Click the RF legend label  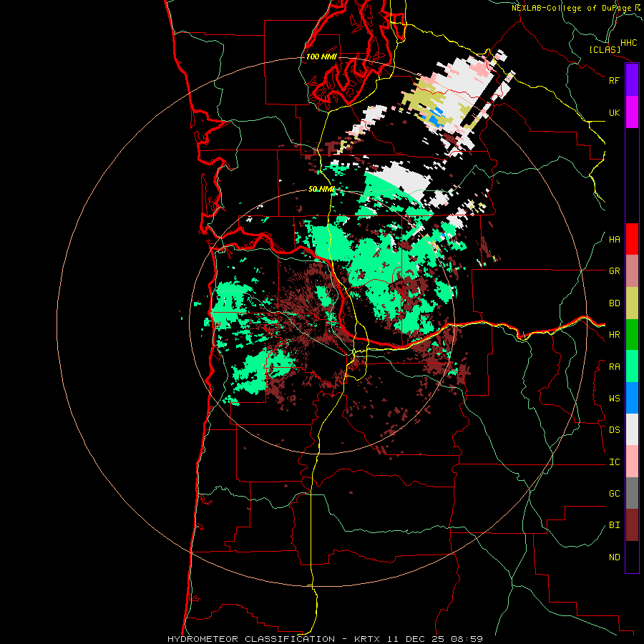[x=614, y=80]
